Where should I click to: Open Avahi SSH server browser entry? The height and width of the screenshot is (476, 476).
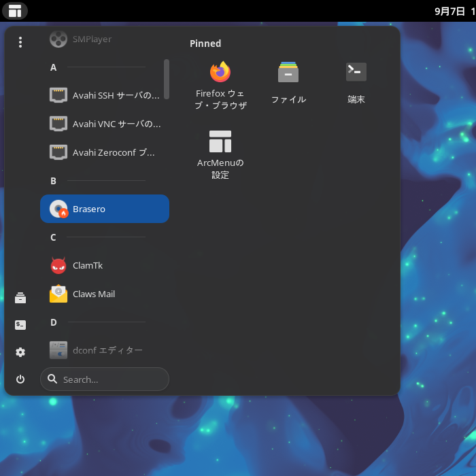(105, 95)
